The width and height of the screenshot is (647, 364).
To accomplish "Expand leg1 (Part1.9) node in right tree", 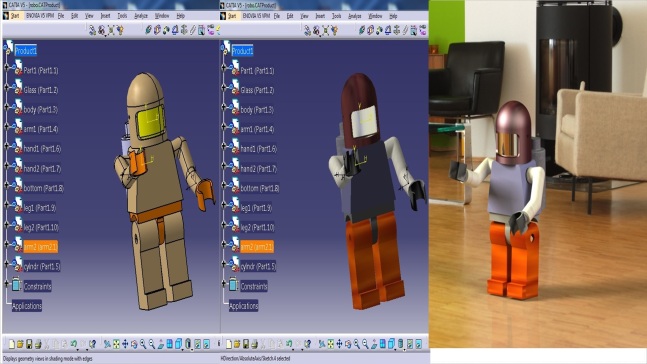I will click(224, 205).
